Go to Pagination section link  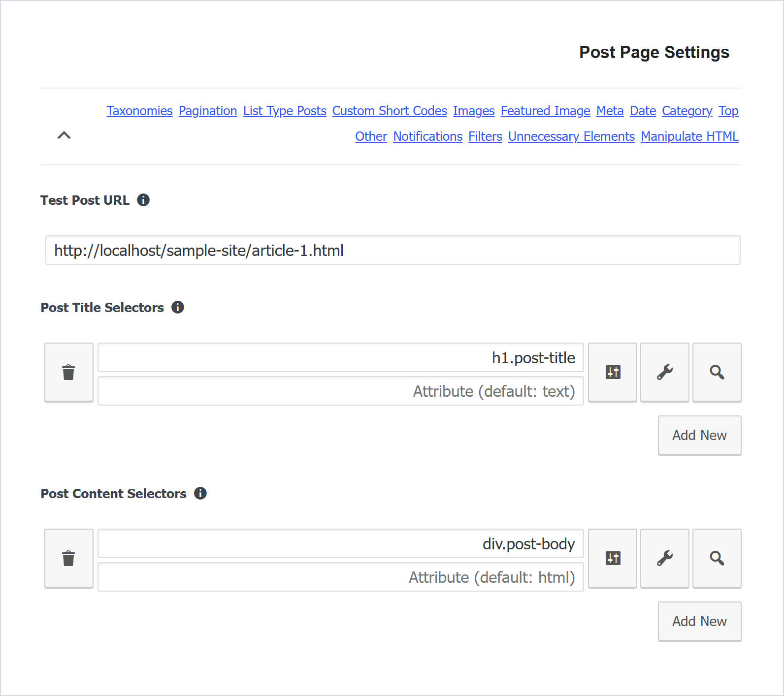208,111
